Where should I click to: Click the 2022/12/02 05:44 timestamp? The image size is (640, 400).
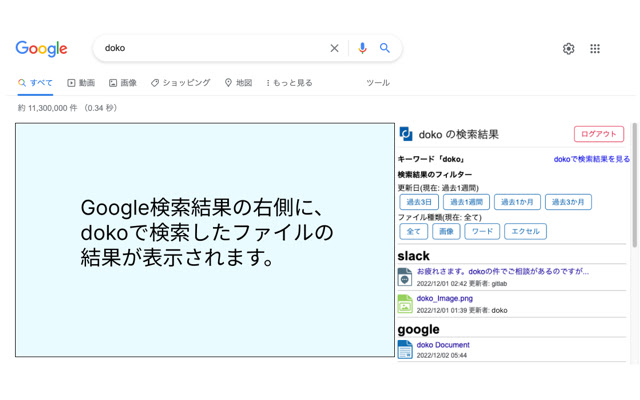point(442,355)
